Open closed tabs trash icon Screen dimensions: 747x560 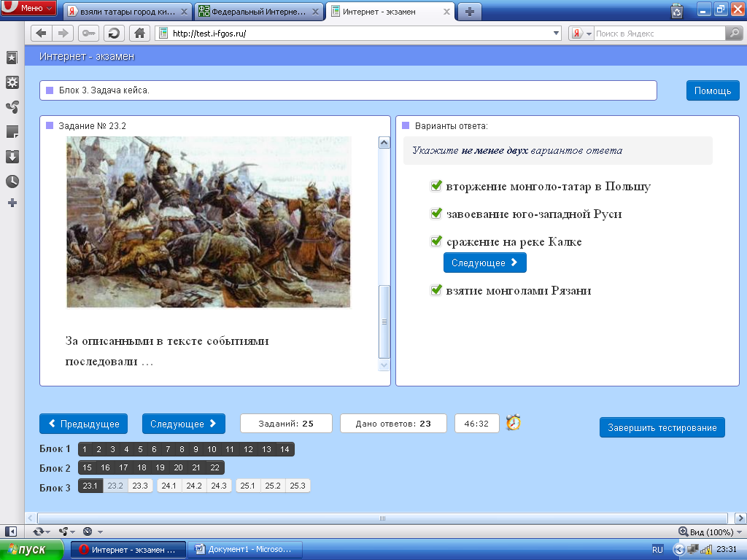676,11
